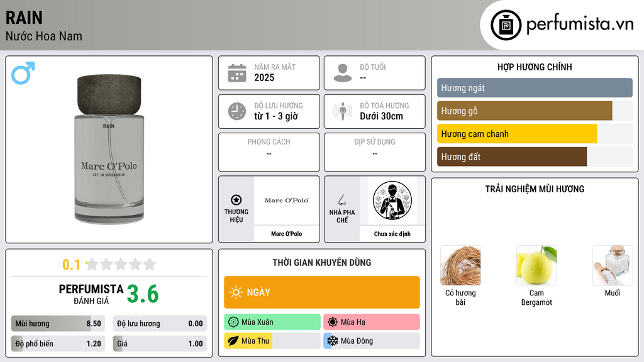Click the Marc O'Polo brand logo
This screenshot has height=362, width=644.
pos(286,200)
